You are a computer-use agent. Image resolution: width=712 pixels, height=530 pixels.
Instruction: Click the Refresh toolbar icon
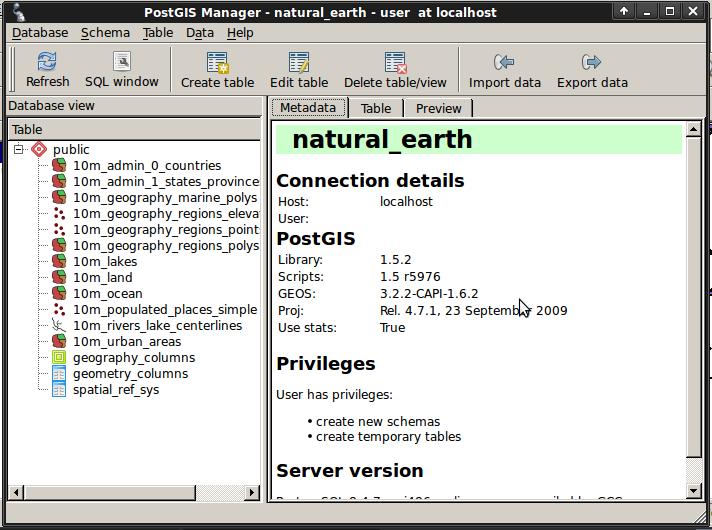click(47, 62)
